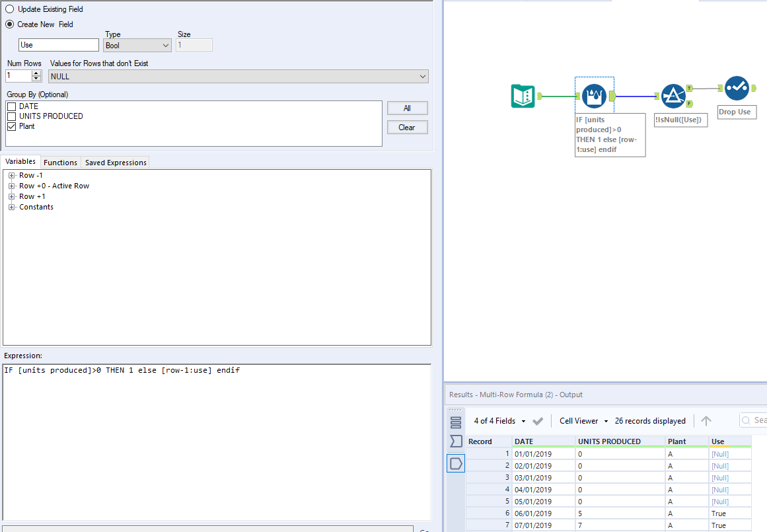Open the Saved Expressions tab

pyautogui.click(x=115, y=162)
